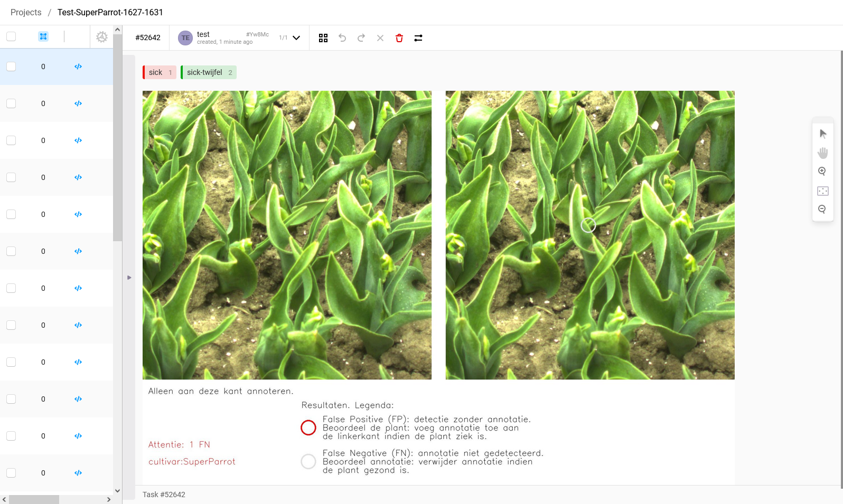
Task: Toggle the select-all tasks checkbox
Action: coord(11,36)
